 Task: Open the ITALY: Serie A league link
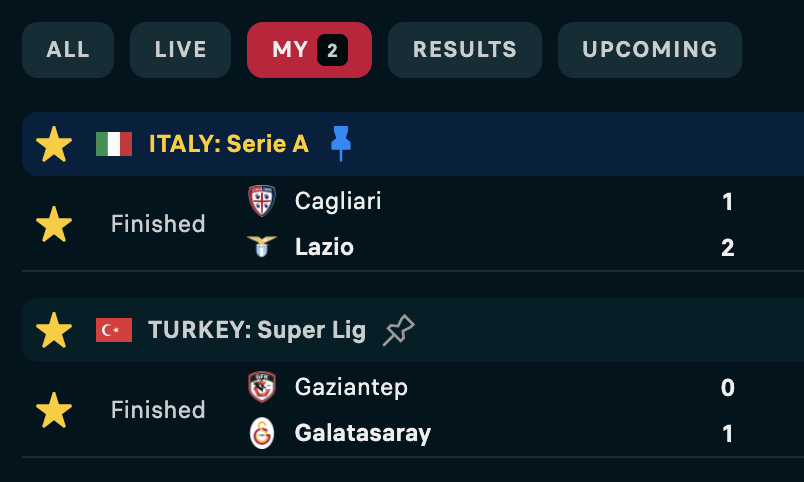tap(229, 144)
